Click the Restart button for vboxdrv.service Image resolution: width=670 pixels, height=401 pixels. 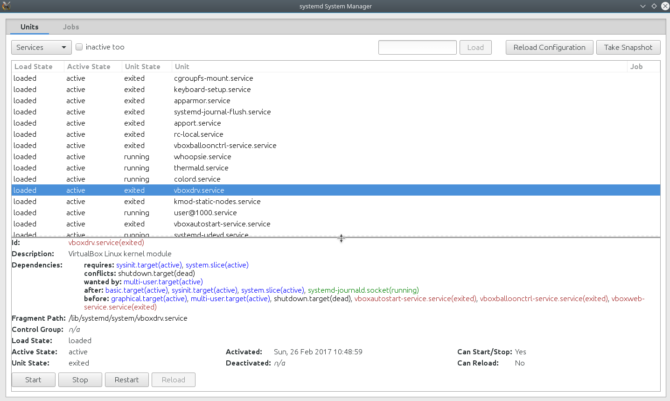127,380
